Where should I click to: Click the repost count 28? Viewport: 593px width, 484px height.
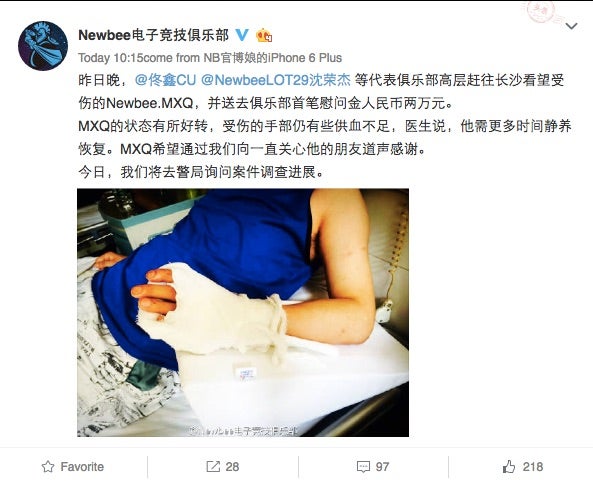pos(232,467)
